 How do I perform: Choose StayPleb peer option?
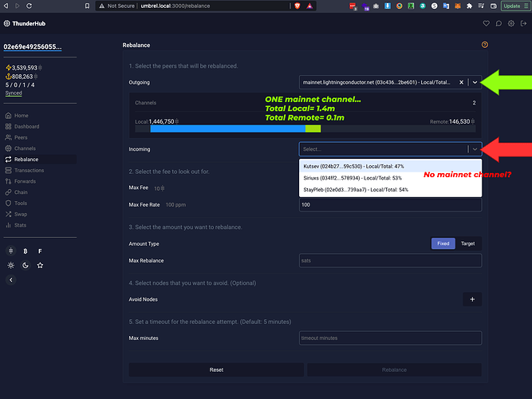pos(390,189)
